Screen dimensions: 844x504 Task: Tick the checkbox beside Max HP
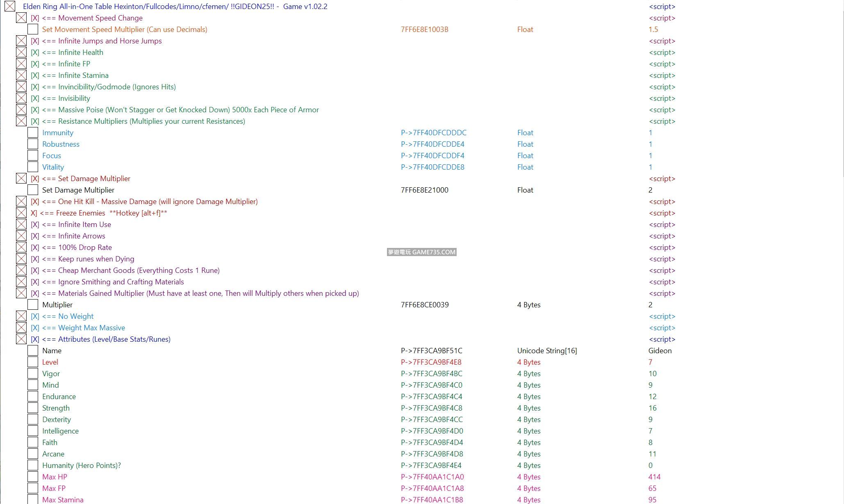(33, 477)
